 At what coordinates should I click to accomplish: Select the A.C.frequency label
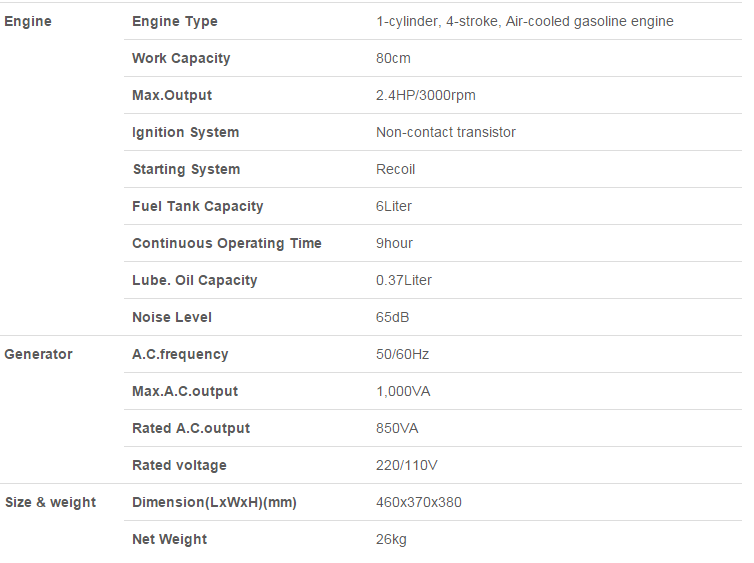(x=180, y=355)
